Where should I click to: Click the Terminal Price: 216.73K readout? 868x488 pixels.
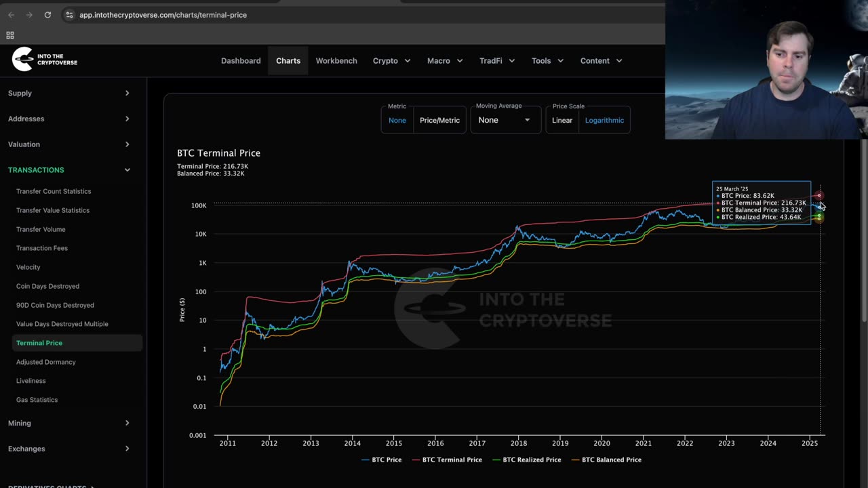pyautogui.click(x=212, y=167)
